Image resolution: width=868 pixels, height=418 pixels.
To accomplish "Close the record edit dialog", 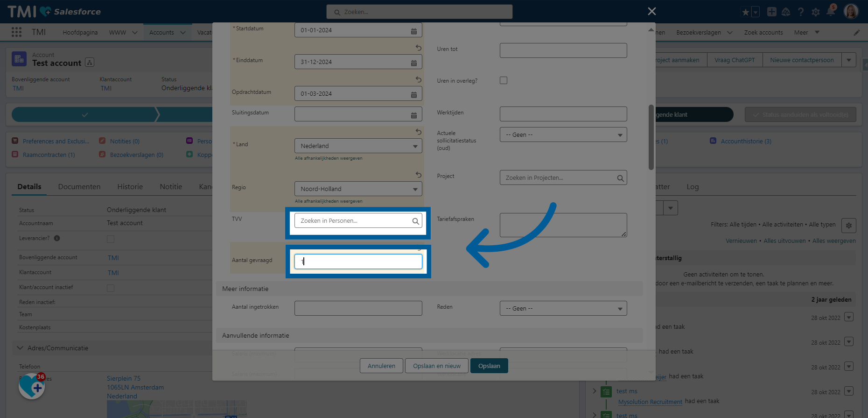I will [652, 11].
